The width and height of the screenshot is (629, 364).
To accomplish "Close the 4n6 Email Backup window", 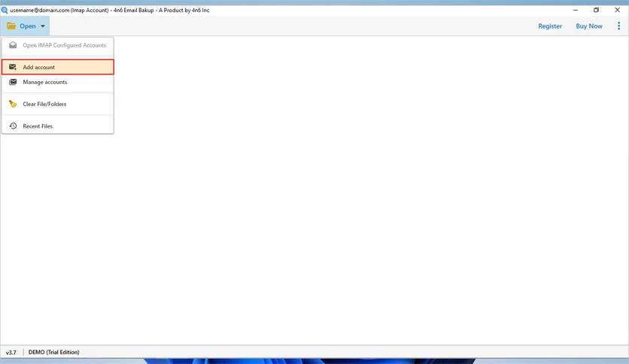I will [618, 10].
